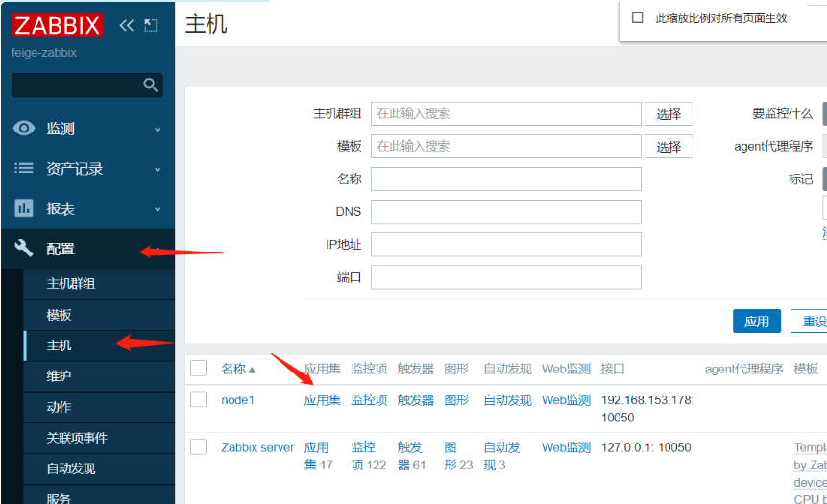Tick the Zabbix server row checkbox
Screen dimensions: 827x504
click(199, 446)
